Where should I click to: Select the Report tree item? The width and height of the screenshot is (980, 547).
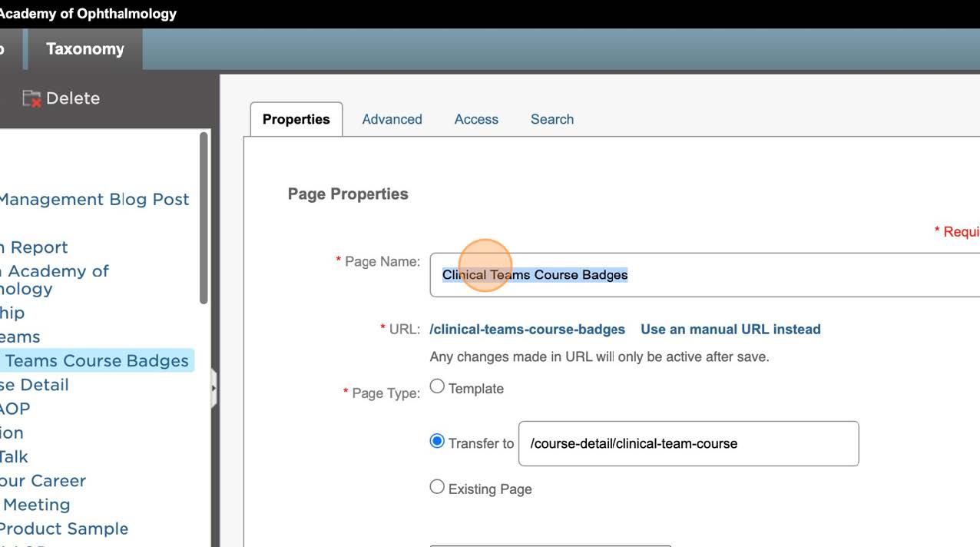point(34,247)
